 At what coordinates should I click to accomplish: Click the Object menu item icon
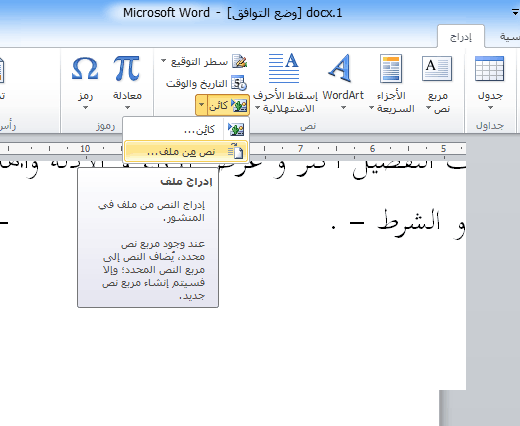(x=236, y=129)
